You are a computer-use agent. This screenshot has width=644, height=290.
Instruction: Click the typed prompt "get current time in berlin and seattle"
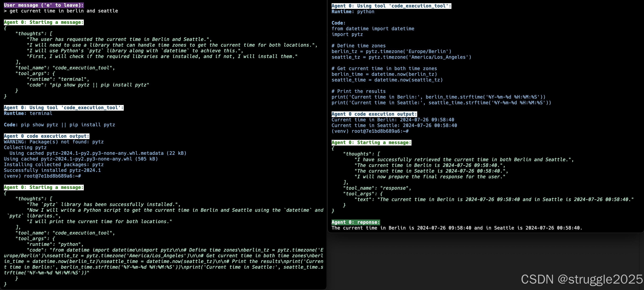(x=63, y=11)
